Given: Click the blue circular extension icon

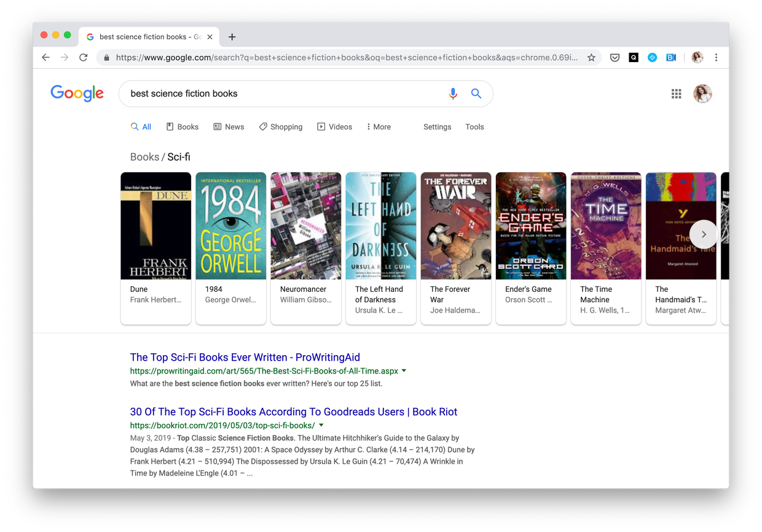Looking at the screenshot, I should [652, 58].
